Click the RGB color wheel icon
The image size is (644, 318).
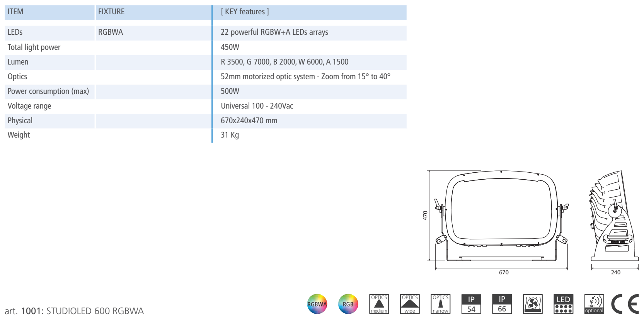click(x=348, y=304)
